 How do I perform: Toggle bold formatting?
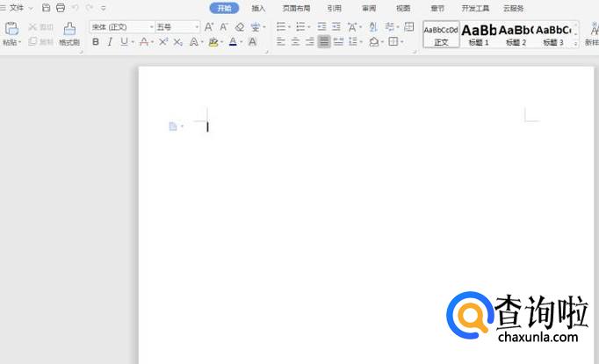click(96, 42)
